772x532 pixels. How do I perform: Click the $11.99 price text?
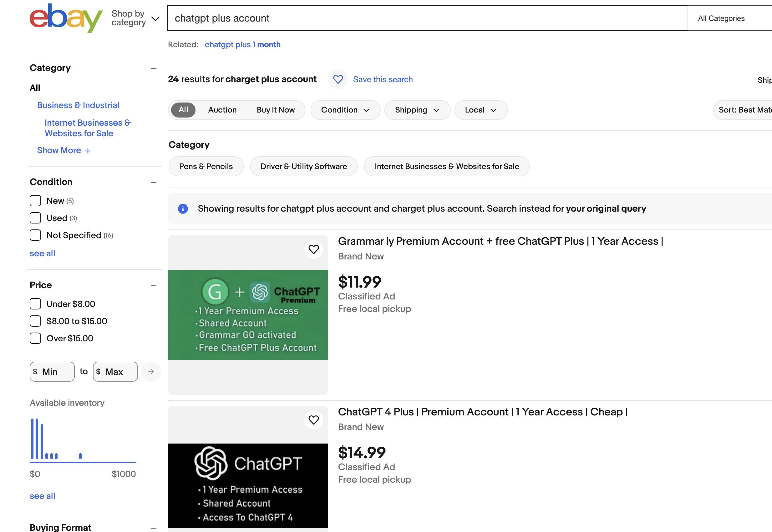pyautogui.click(x=359, y=282)
